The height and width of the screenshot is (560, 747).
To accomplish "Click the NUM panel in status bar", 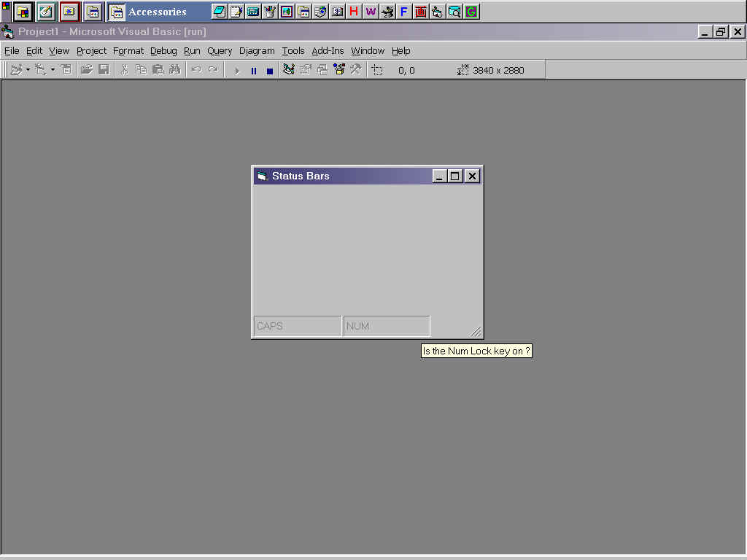I will coord(386,326).
